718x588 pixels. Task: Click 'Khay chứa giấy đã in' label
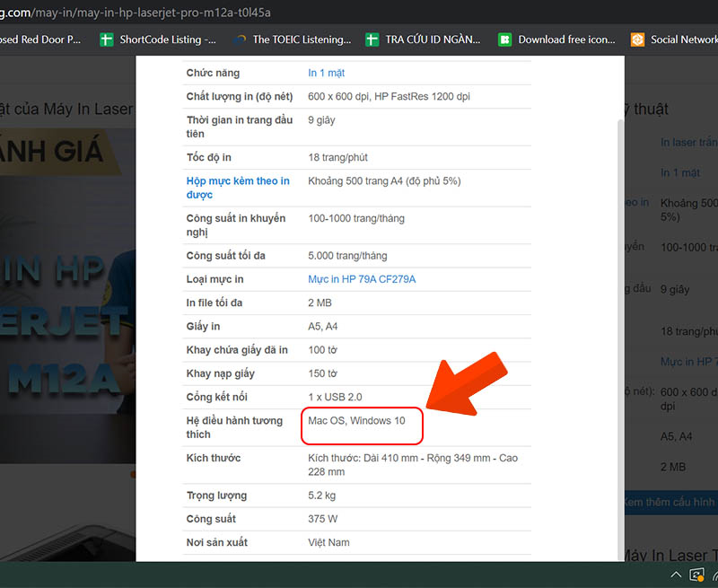(x=237, y=350)
